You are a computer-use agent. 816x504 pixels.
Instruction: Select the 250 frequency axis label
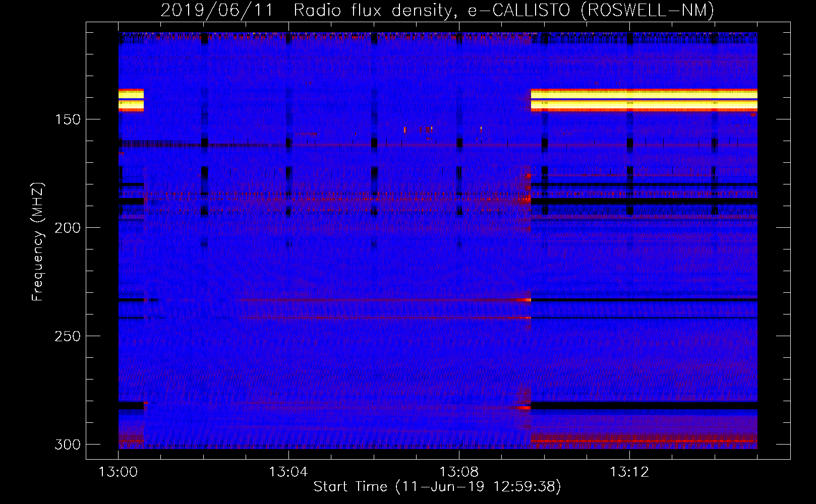[x=68, y=336]
